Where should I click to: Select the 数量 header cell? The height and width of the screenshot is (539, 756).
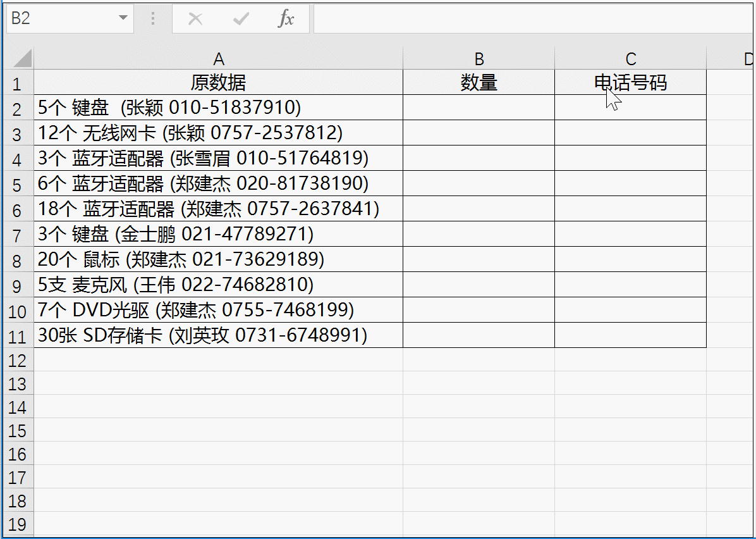(x=479, y=83)
